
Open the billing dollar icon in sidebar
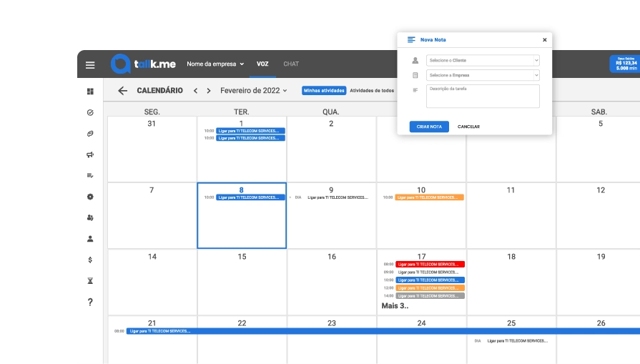click(90, 260)
